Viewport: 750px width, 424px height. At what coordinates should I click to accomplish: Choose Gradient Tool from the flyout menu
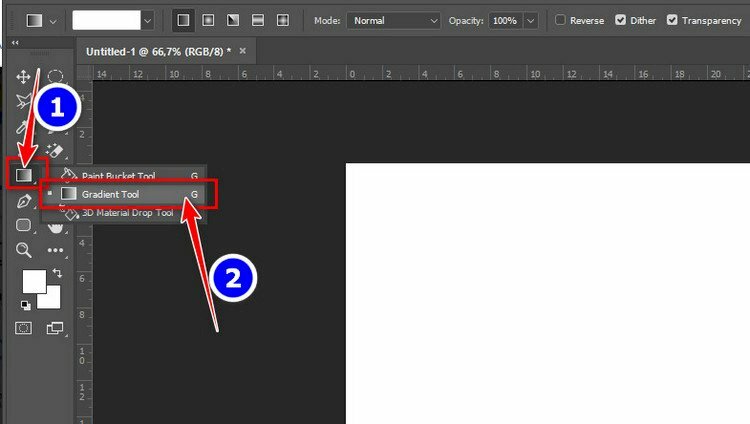[110, 194]
